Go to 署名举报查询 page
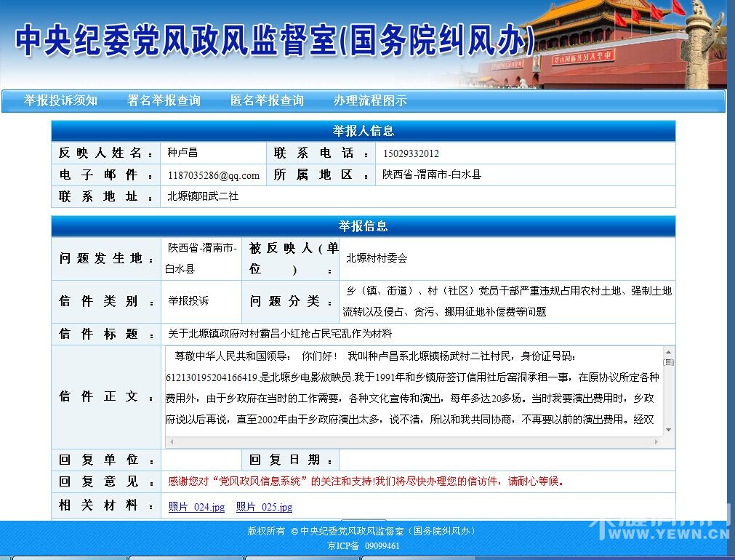 [164, 101]
